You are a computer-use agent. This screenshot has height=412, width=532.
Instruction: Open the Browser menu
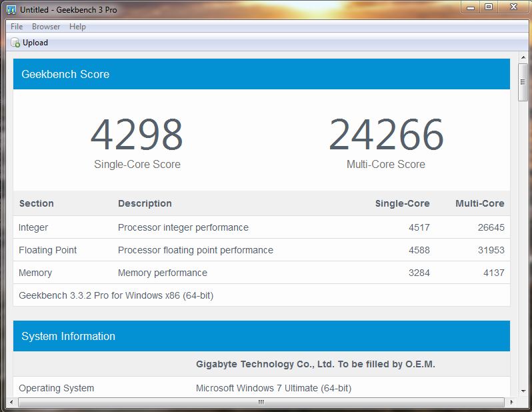tap(46, 27)
